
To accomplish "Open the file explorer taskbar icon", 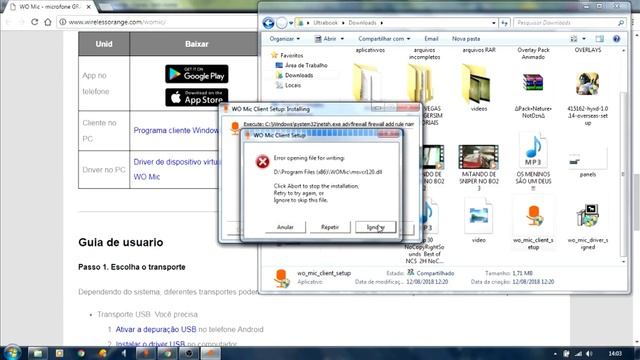I will click(x=38, y=353).
